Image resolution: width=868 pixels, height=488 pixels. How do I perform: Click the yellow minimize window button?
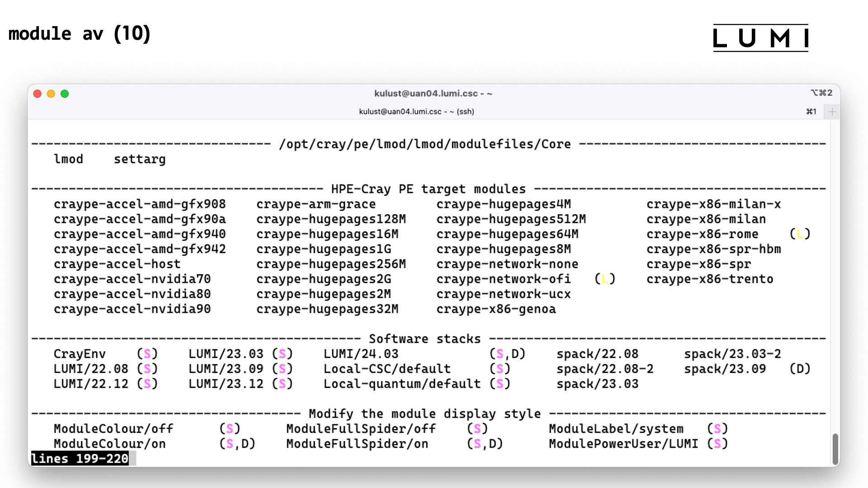point(51,94)
